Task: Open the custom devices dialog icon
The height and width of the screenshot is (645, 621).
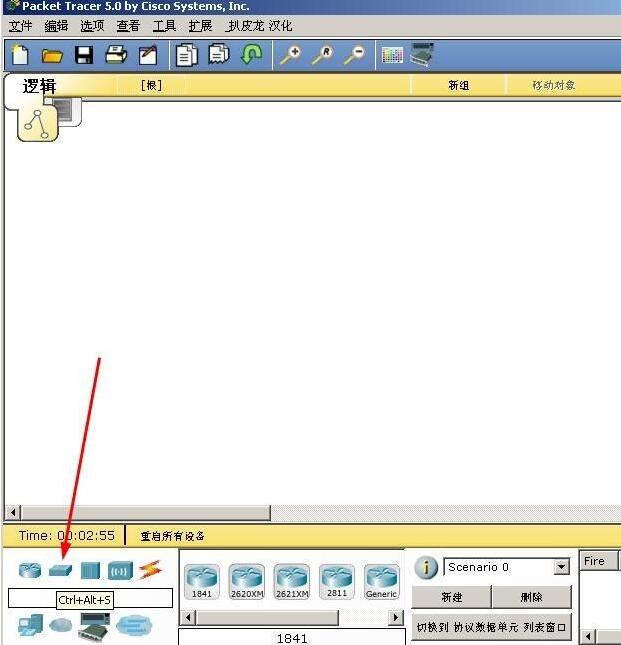Action: 421,54
